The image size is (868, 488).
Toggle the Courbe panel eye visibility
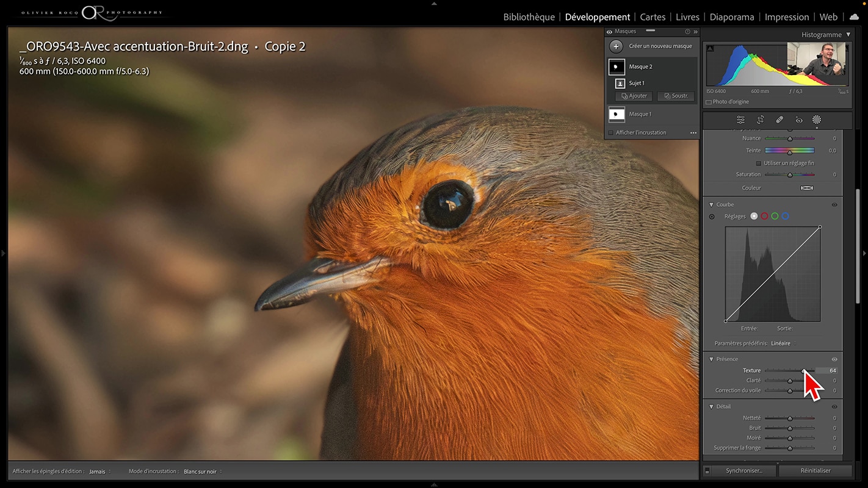coord(834,204)
